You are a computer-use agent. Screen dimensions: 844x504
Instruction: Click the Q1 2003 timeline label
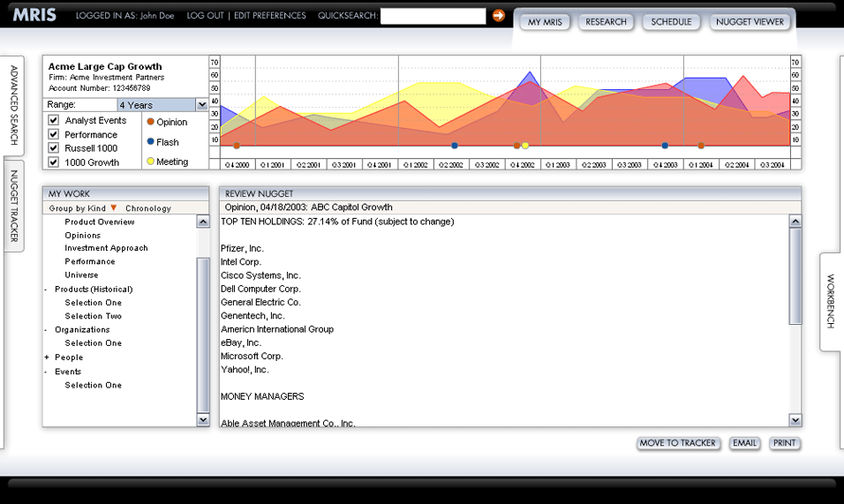(558, 164)
